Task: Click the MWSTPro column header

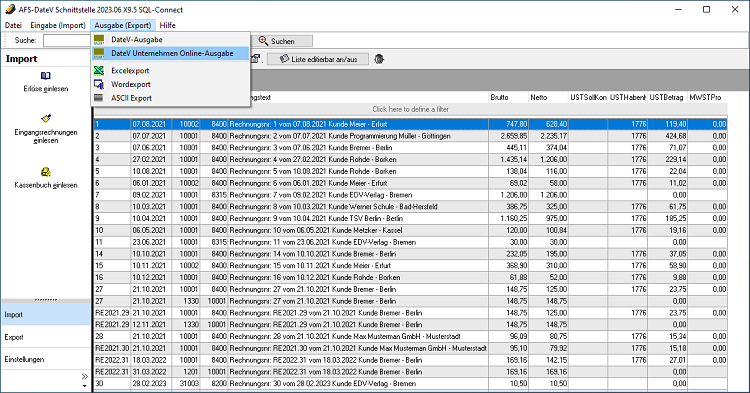Action: click(707, 98)
